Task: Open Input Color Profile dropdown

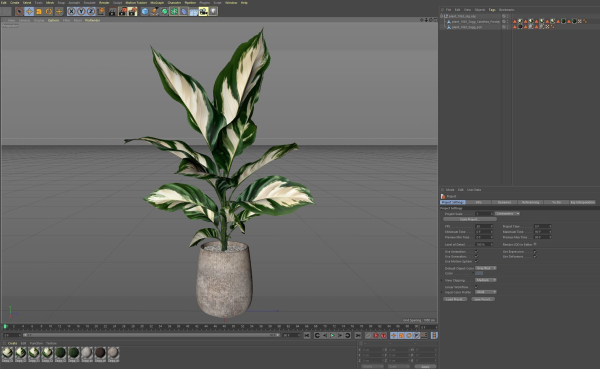Action: point(486,292)
